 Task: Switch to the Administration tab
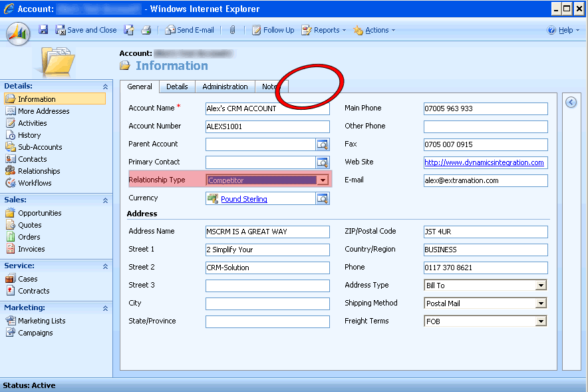coord(225,87)
